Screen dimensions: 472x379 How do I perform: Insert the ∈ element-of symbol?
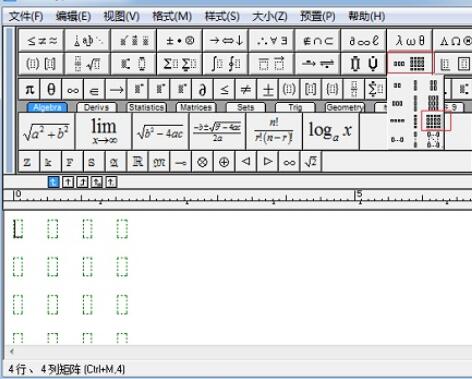pos(94,89)
